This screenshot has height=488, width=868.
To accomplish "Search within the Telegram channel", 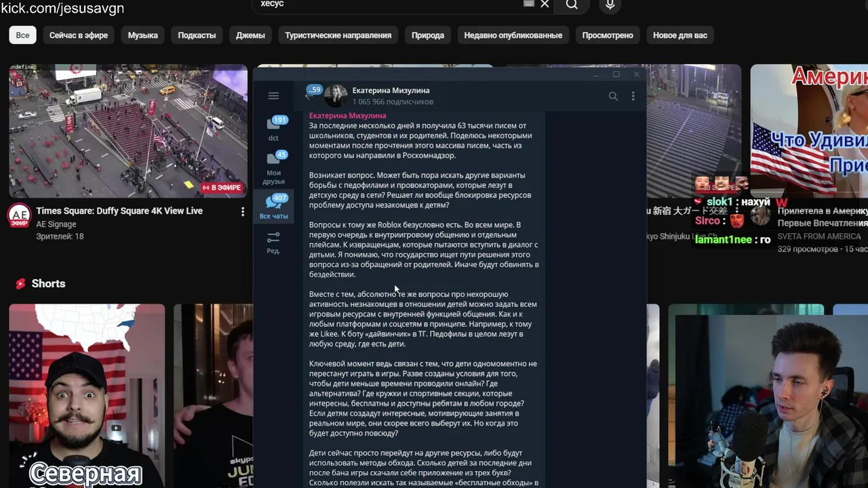I will click(x=613, y=96).
